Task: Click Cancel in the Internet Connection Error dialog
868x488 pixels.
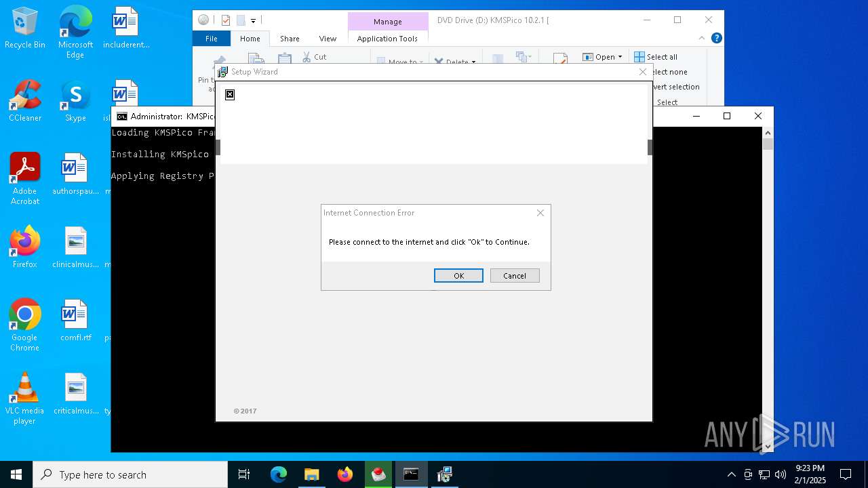Action: tap(515, 275)
